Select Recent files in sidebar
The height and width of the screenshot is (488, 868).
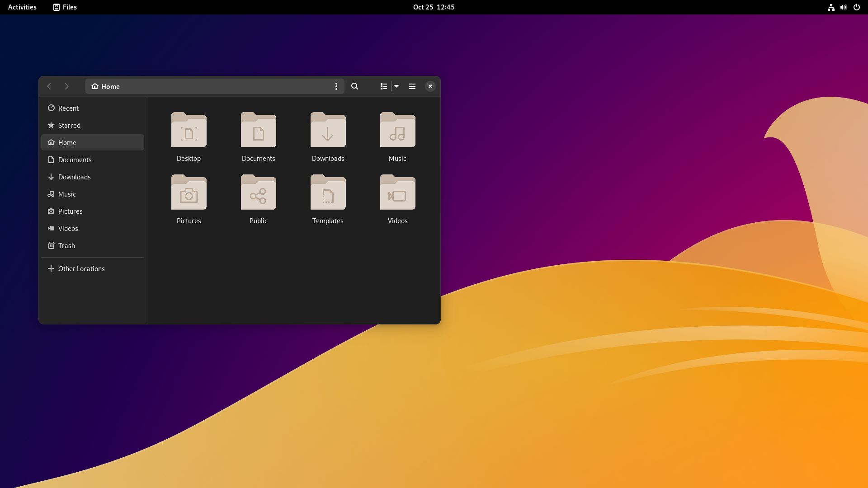[x=67, y=108]
